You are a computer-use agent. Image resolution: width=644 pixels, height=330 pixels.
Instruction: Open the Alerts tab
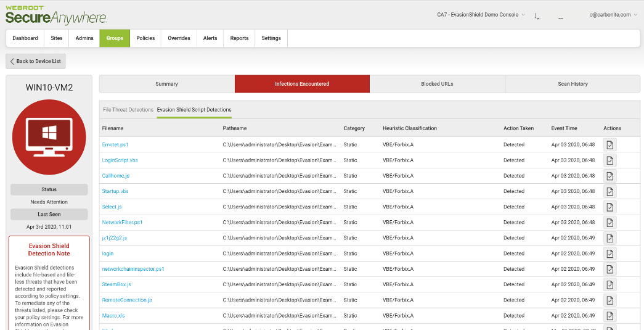[210, 38]
